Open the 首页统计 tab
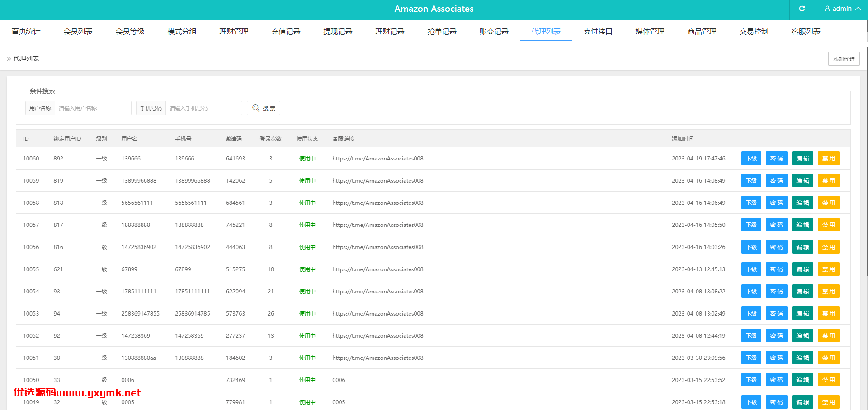This screenshot has width=868, height=410. point(26,31)
